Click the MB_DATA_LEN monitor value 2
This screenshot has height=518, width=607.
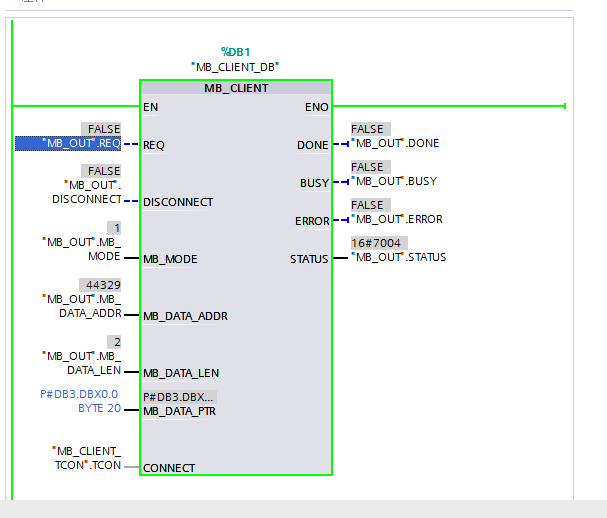(x=114, y=342)
